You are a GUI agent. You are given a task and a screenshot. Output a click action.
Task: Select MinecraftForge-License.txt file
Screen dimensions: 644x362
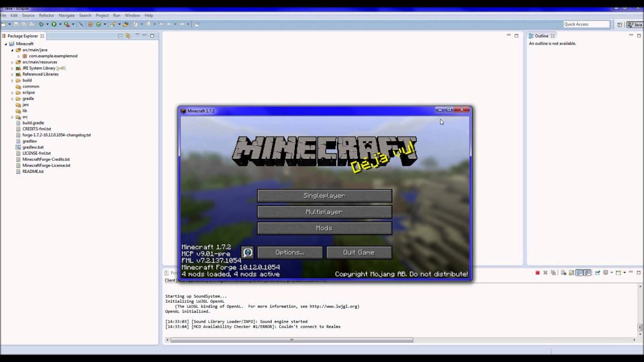coord(46,165)
